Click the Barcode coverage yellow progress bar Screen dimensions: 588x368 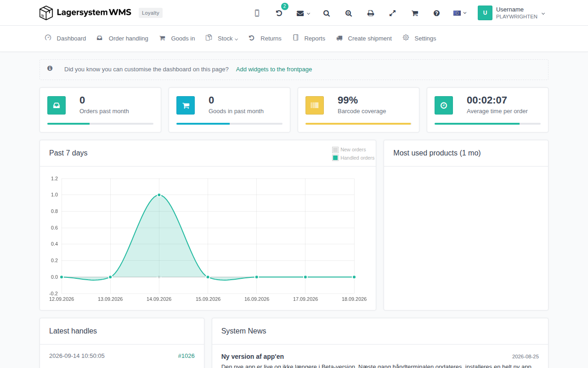click(358, 124)
